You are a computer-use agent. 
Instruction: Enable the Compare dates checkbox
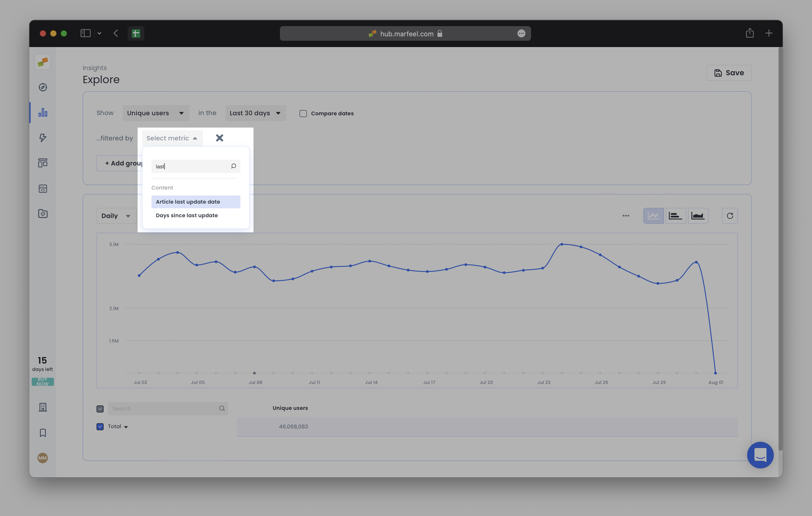coord(303,114)
